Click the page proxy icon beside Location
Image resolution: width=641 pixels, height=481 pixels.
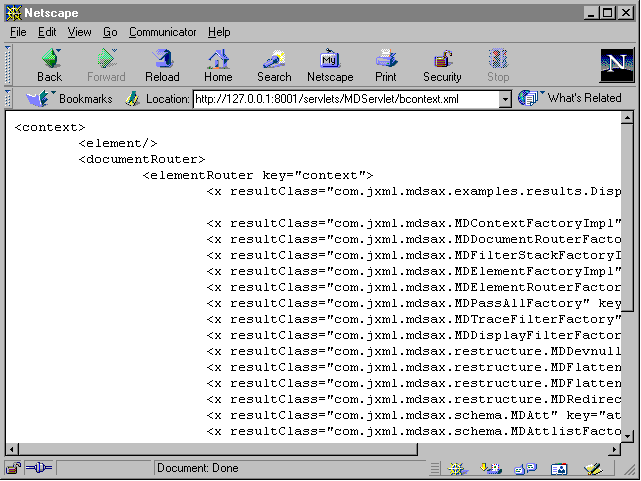pos(132,99)
